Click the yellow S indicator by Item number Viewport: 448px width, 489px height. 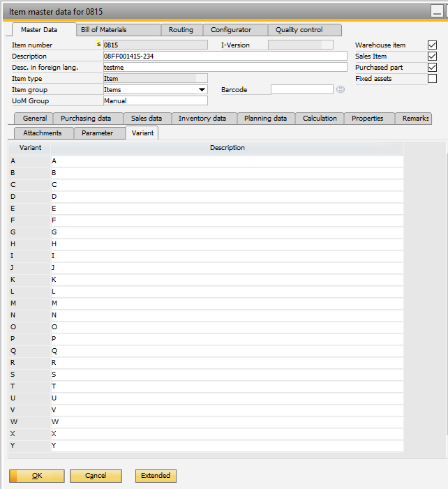98,45
